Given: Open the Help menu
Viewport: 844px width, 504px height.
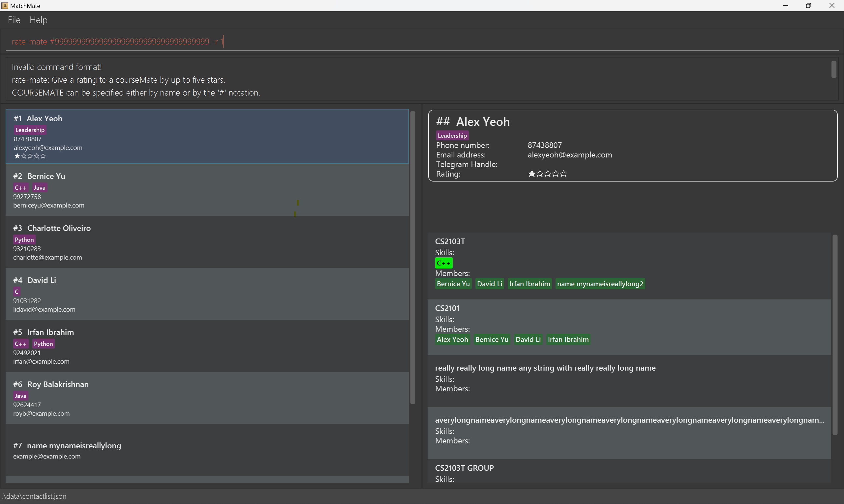Looking at the screenshot, I should coord(39,20).
